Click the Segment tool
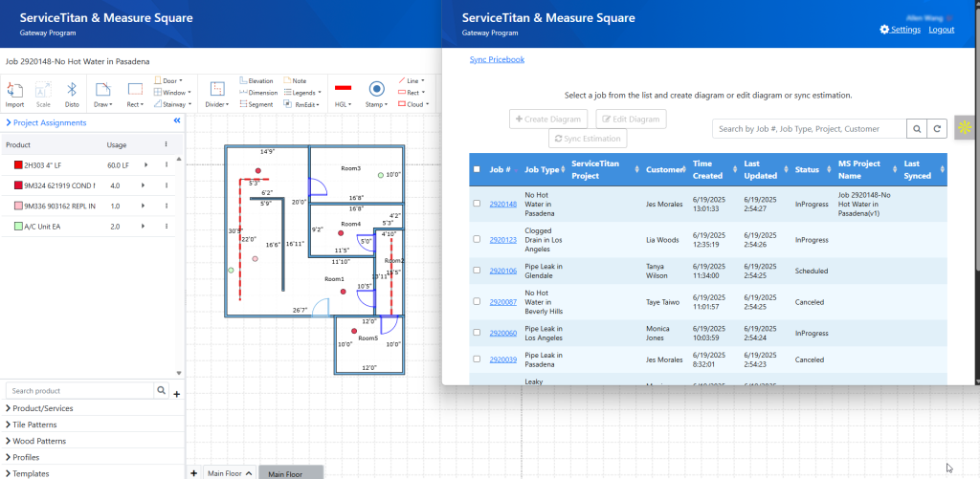 pyautogui.click(x=256, y=104)
